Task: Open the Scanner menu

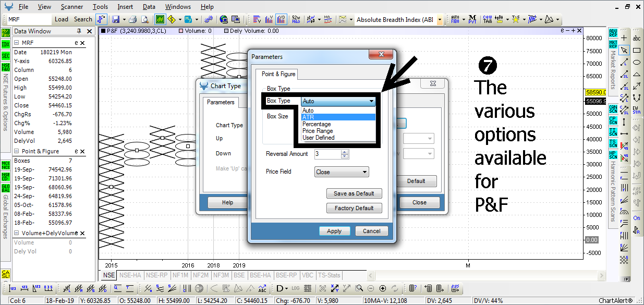Action: point(71,7)
